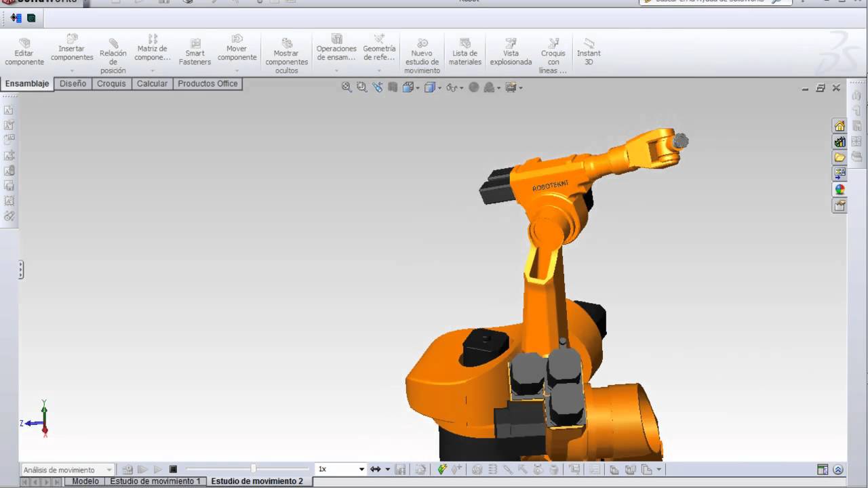Screen dimensions: 868x488
Task: Click the view settings monitor icon
Action: point(511,87)
